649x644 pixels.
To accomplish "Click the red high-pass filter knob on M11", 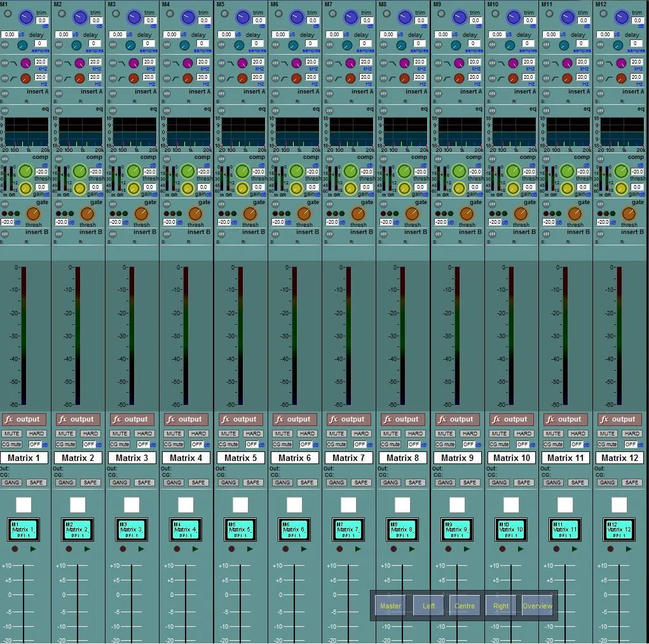I will point(567,78).
